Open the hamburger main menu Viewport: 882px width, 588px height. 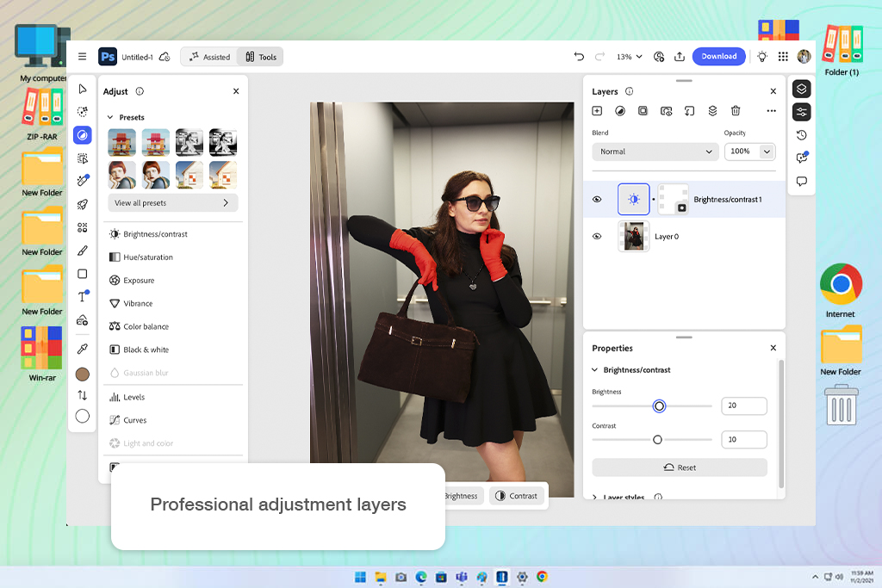(82, 56)
